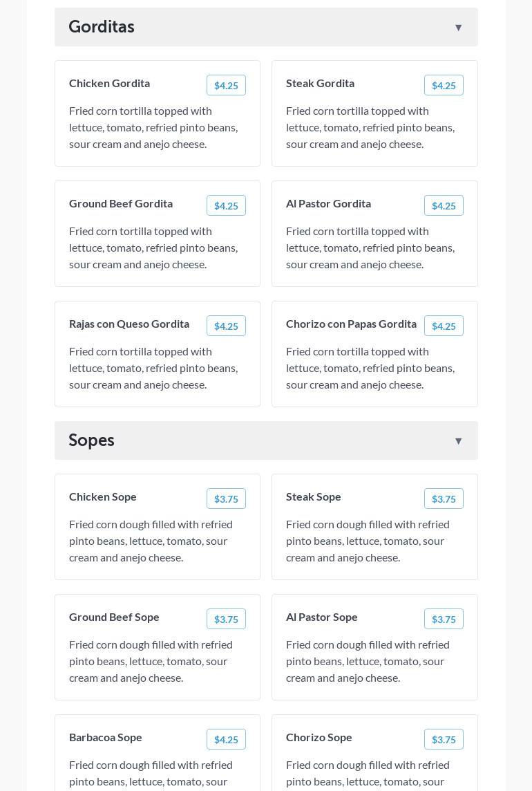Click the Al Pastor Gordita description card
Screen dimensions: 532x791
[370, 248]
